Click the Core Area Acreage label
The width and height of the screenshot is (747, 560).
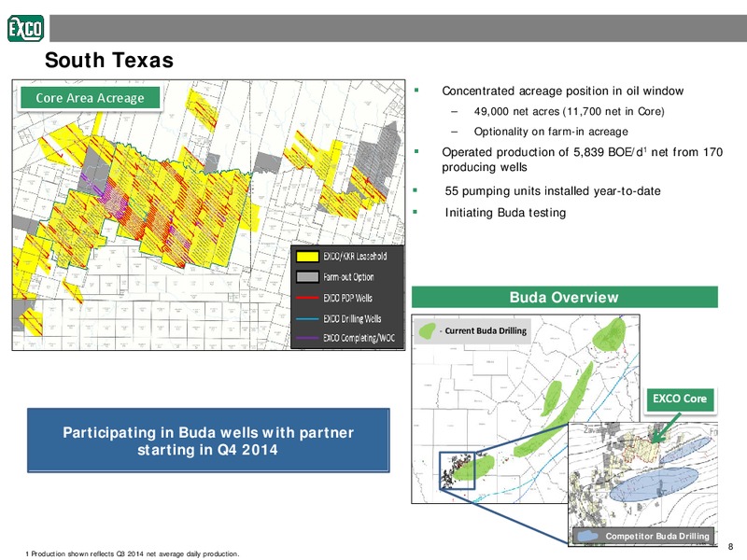[x=90, y=98]
